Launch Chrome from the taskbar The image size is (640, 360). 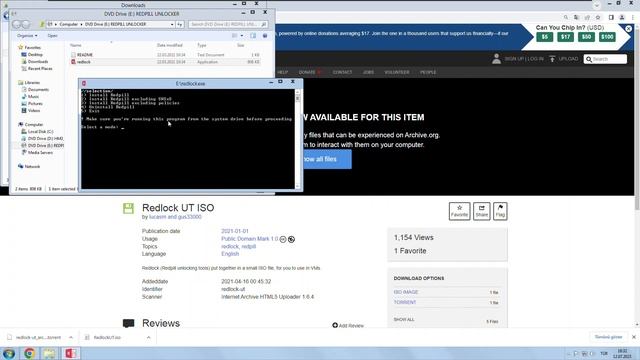click(x=29, y=353)
